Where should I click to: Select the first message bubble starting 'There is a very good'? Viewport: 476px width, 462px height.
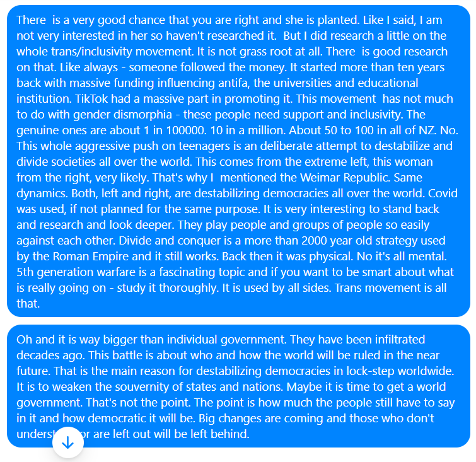238,161
